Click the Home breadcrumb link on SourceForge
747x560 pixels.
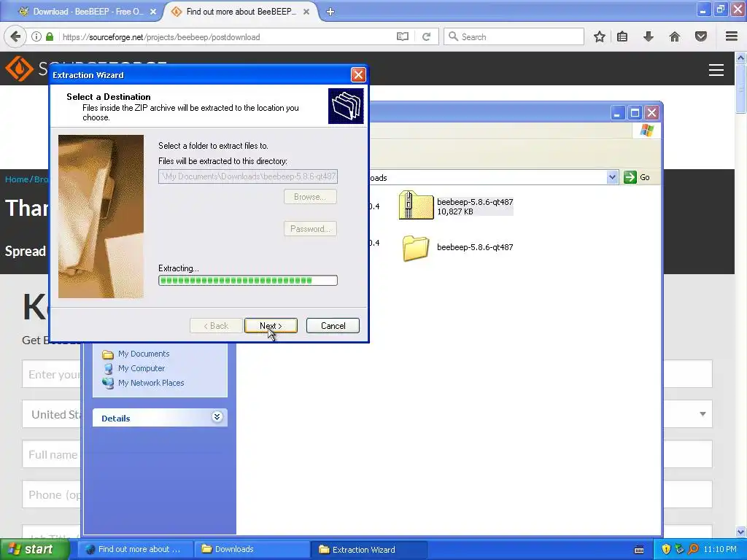pos(17,179)
